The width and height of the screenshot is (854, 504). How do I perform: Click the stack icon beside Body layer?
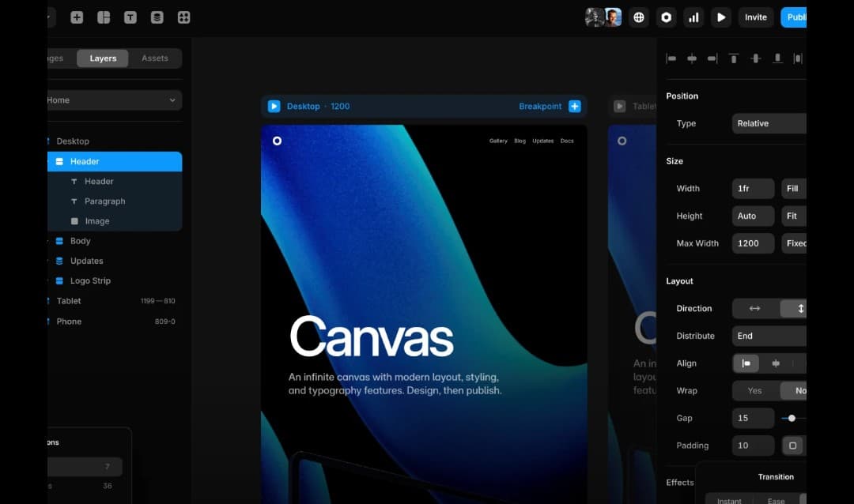click(x=59, y=241)
